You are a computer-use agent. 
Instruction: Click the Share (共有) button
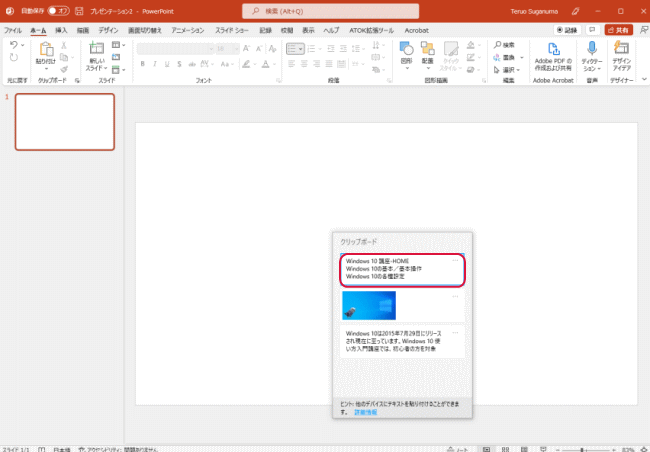pyautogui.click(x=618, y=30)
